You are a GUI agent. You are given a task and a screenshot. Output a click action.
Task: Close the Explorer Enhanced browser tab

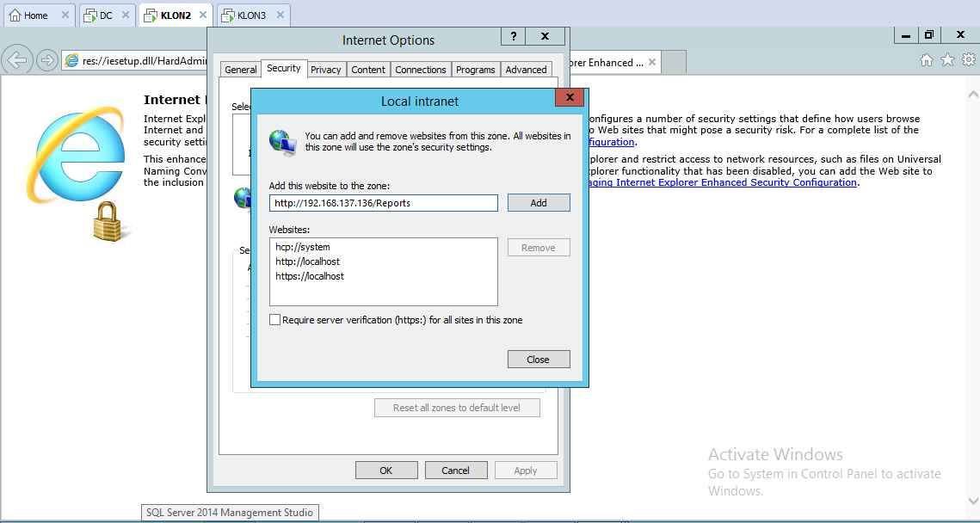[x=652, y=62]
